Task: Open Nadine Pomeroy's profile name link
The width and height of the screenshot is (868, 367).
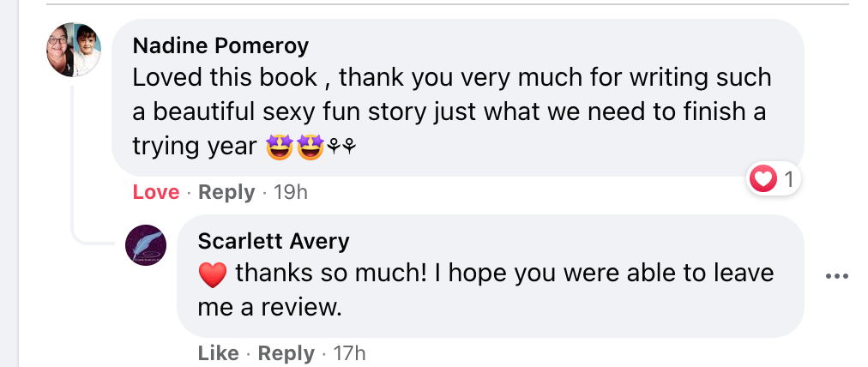Action: pos(220,45)
